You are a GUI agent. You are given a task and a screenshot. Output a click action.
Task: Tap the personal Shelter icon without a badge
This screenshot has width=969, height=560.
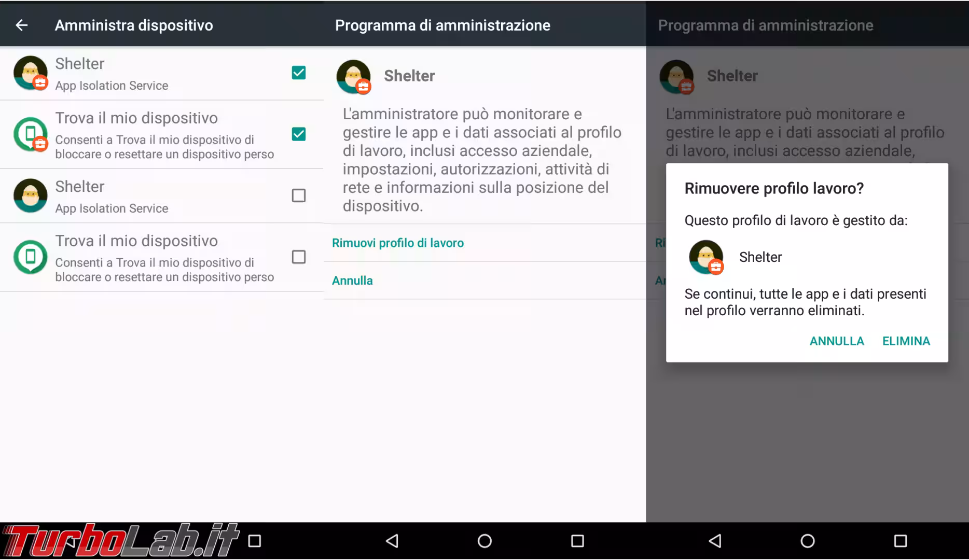pyautogui.click(x=31, y=195)
